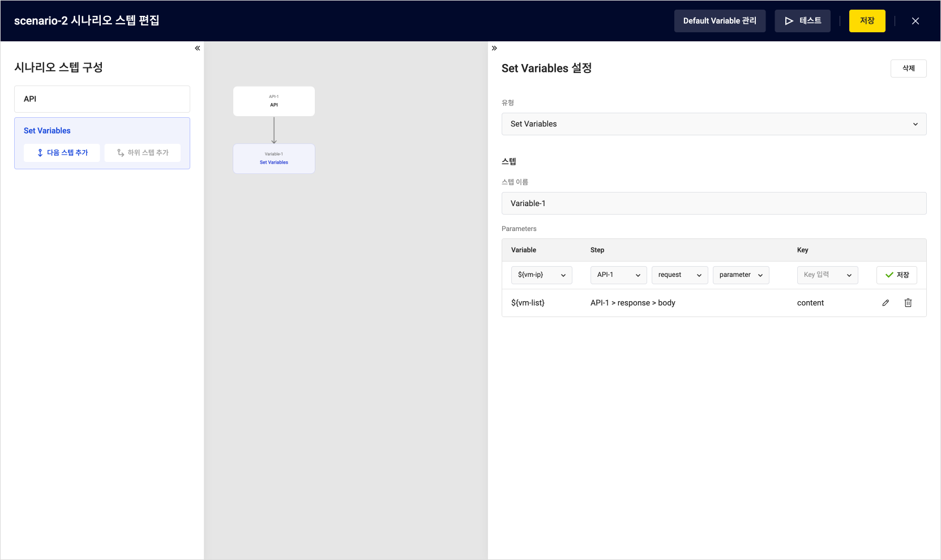
Task: Click the Variable column header
Action: pyautogui.click(x=524, y=250)
